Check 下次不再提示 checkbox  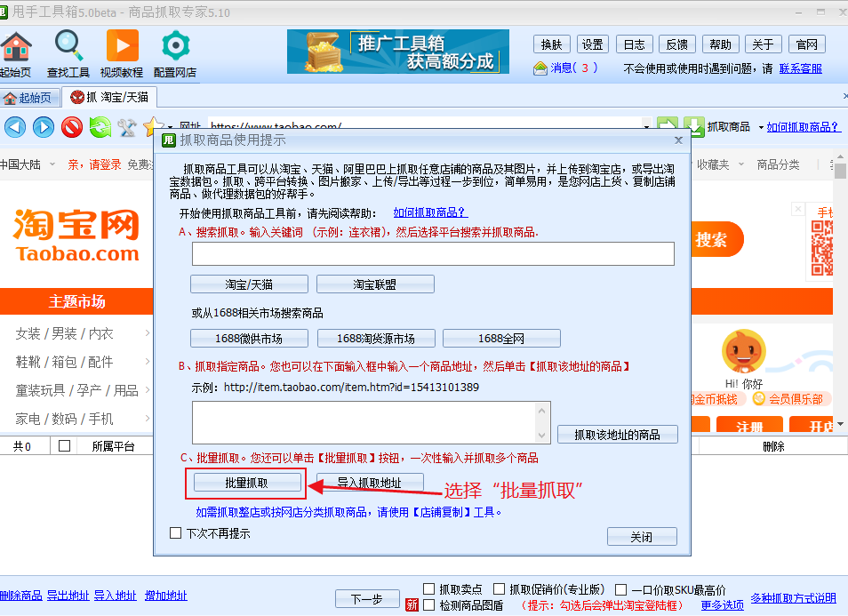point(175,532)
